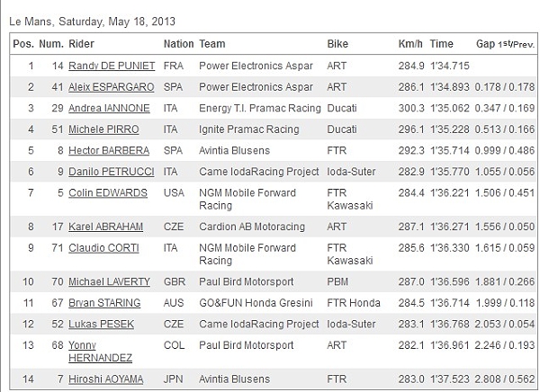Click the Rider column header
The image size is (540, 392).
[81, 44]
